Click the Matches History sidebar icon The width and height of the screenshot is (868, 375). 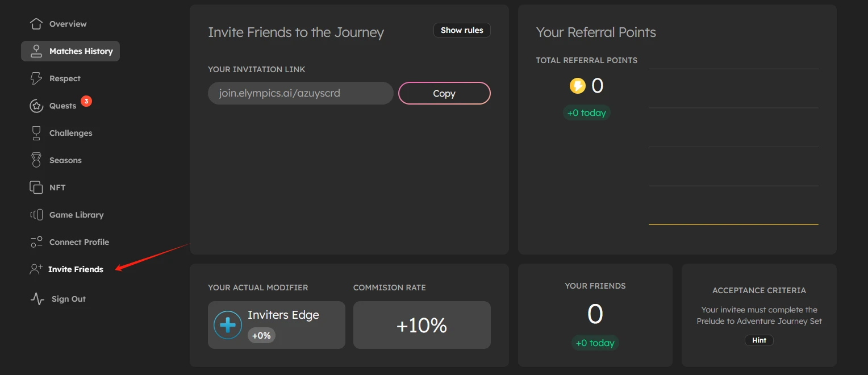point(36,51)
